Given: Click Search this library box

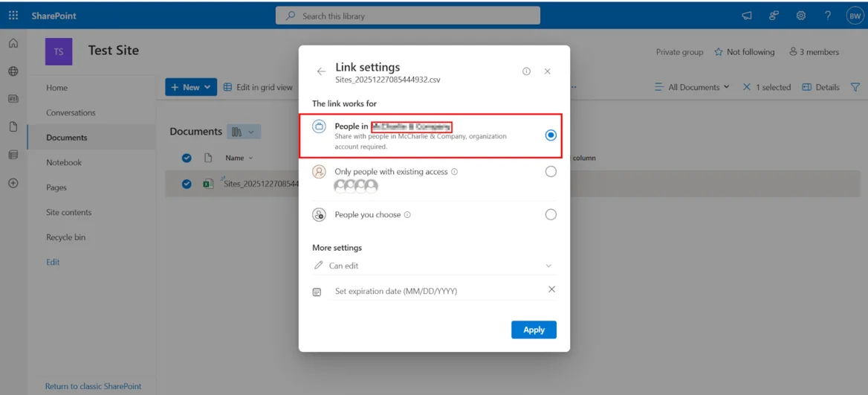Looking at the screenshot, I should tap(407, 16).
